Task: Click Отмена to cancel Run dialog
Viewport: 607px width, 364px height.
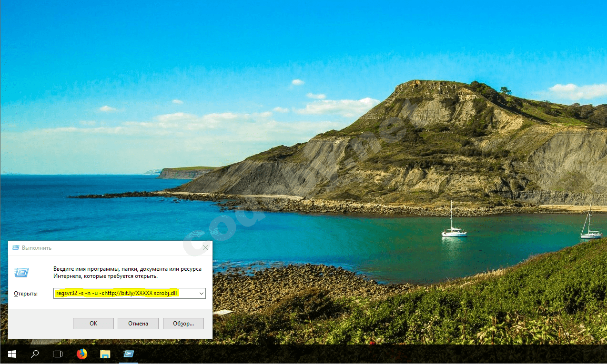Action: [x=138, y=324]
